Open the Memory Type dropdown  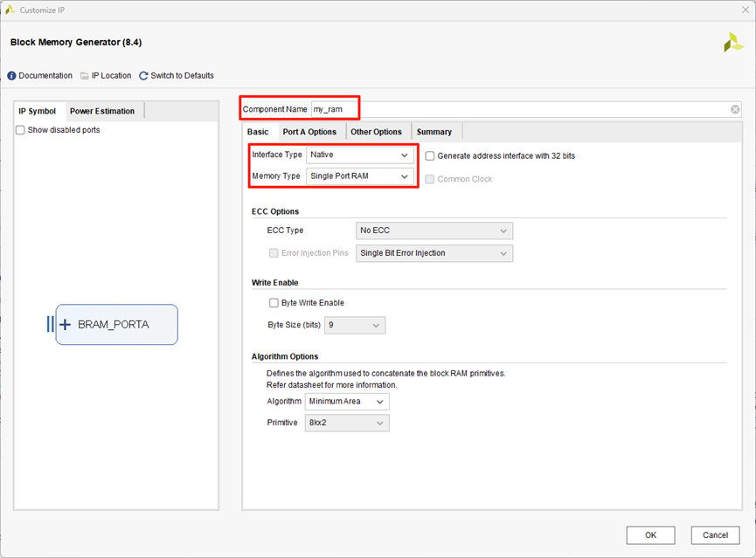point(360,176)
